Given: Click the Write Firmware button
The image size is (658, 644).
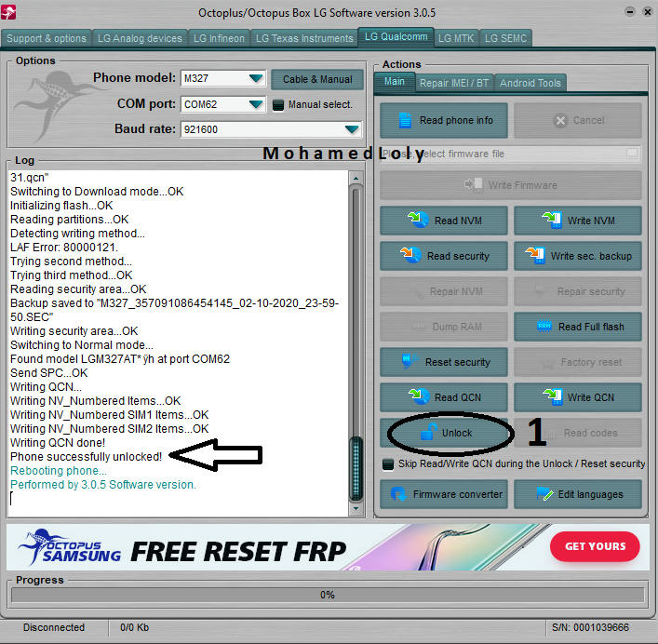Looking at the screenshot, I should pos(510,185).
